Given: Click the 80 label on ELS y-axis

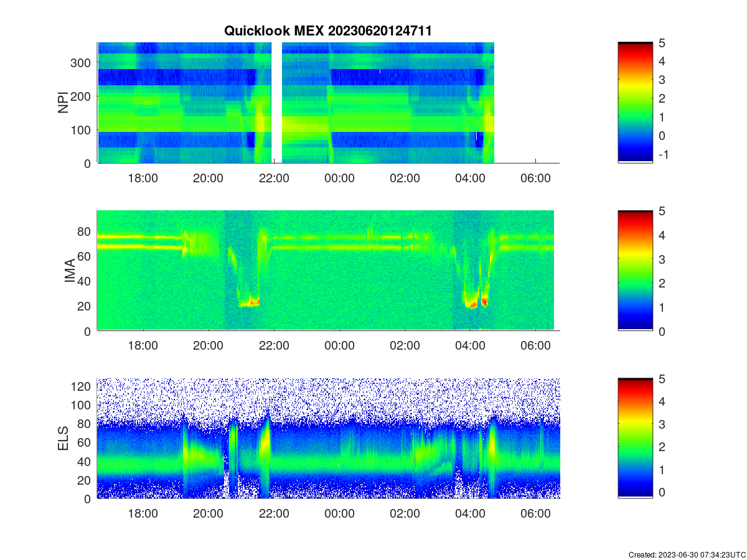Looking at the screenshot, I should (85, 424).
